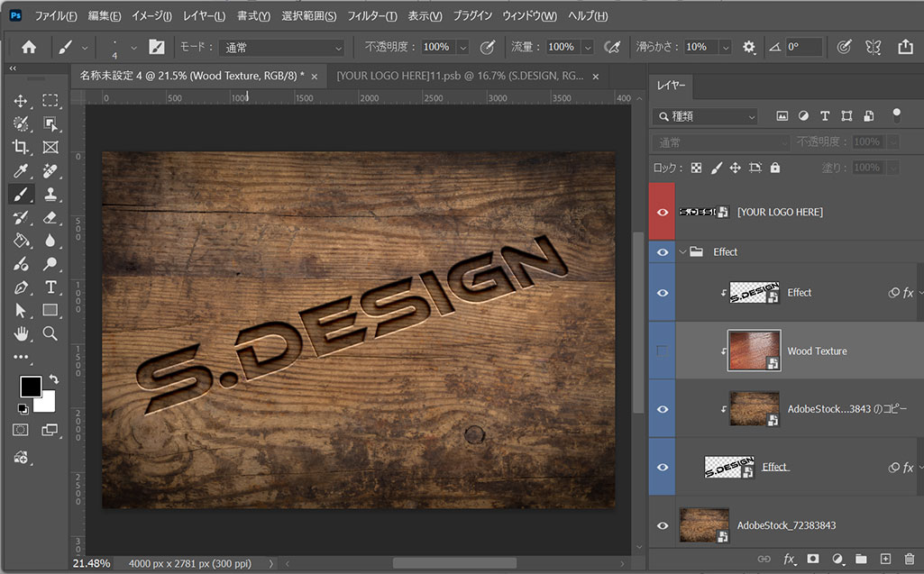Screen dimensions: 924x574
Task: Open brush settings gear icon
Action: coord(749,47)
